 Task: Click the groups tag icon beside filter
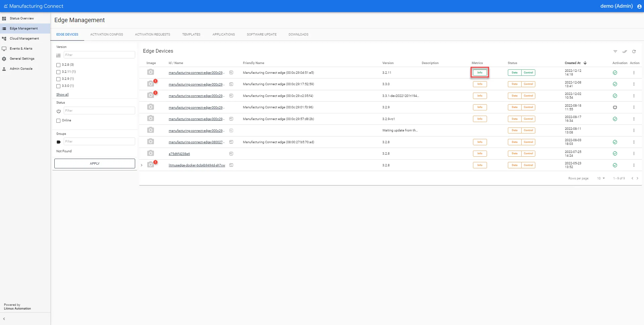[59, 142]
